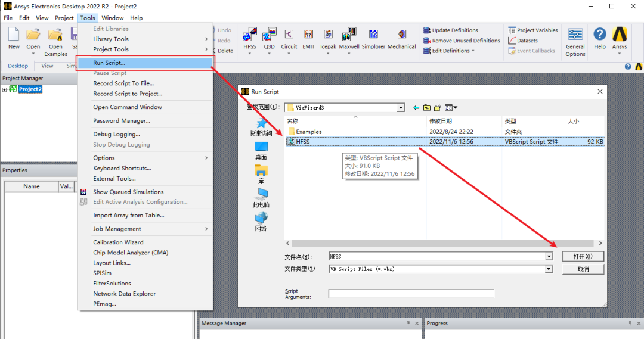644x339 pixels.
Task: Click Remove Unused Definitions
Action: click(461, 41)
